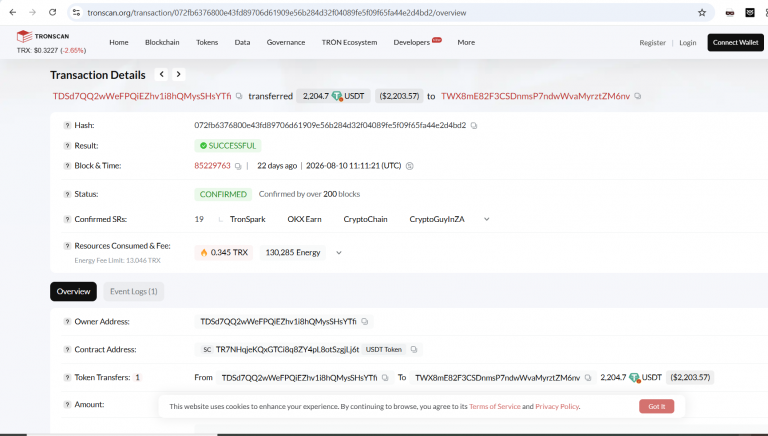Click OKX Earn in Confirmed SRs

tap(304, 219)
